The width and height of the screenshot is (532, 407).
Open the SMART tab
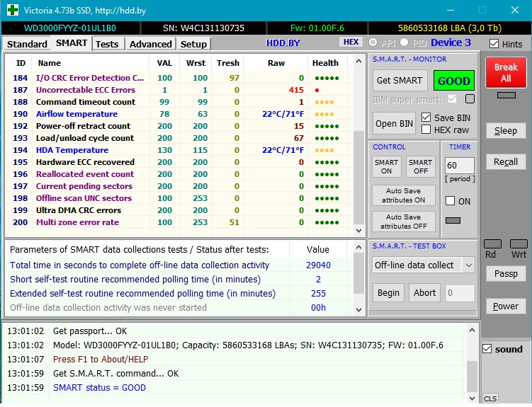click(x=72, y=43)
